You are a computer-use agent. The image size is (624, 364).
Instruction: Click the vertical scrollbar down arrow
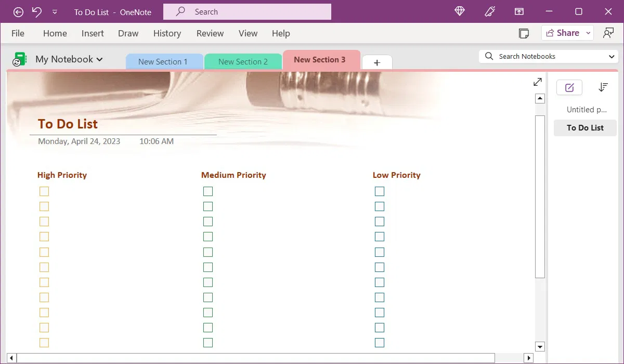(x=540, y=346)
